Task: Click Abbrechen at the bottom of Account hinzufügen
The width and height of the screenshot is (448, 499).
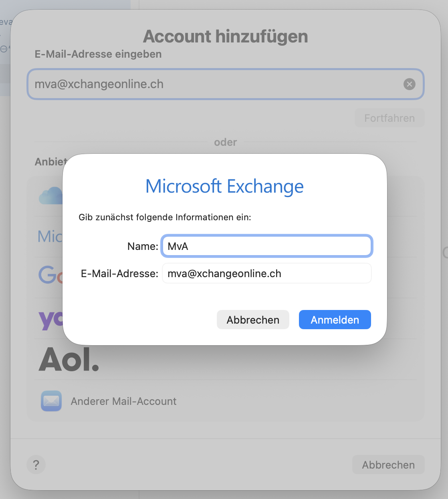Action: pos(388,465)
